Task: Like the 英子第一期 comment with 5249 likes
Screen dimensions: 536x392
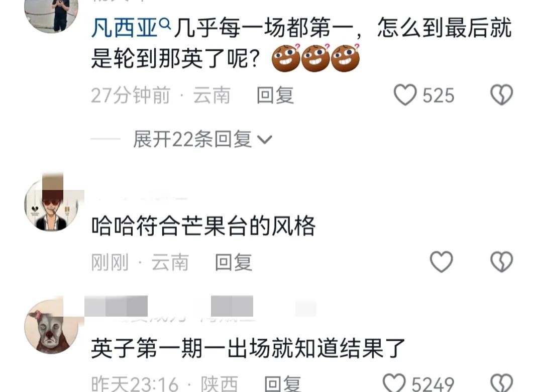Action: coord(394,383)
